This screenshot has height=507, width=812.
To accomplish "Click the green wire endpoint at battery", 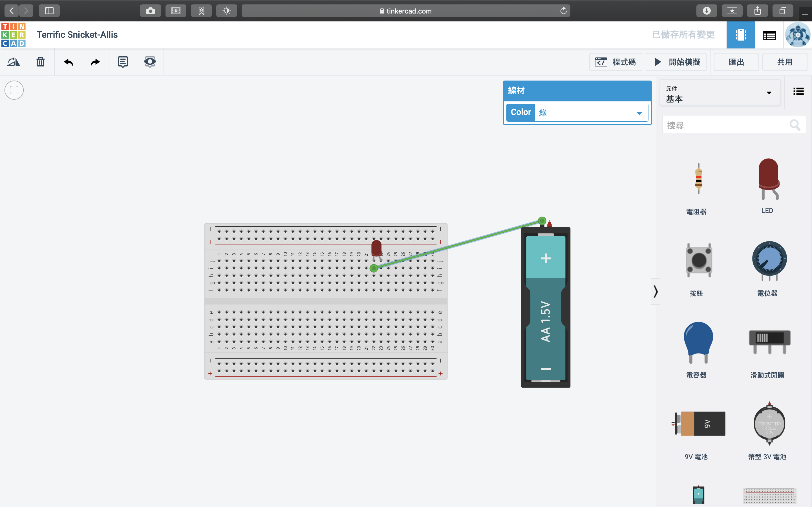I will click(542, 221).
